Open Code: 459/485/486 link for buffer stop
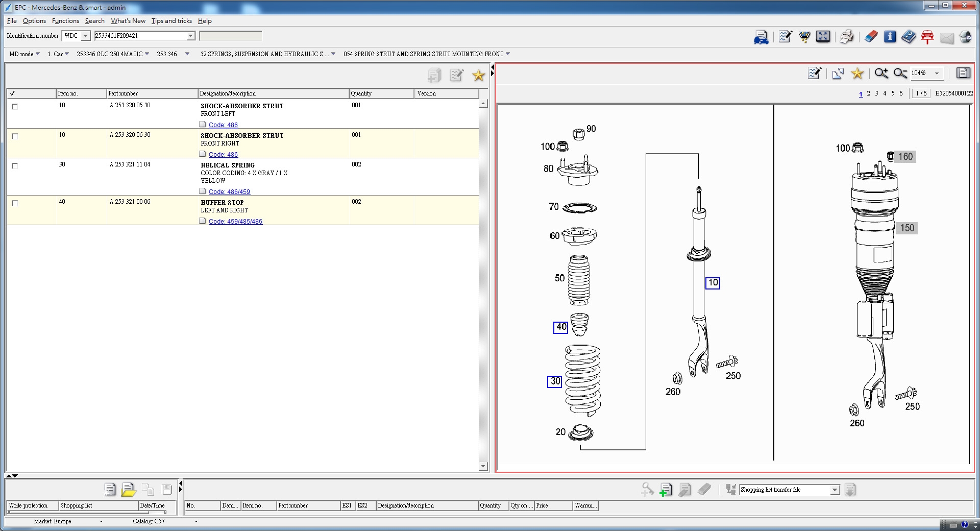The width and height of the screenshot is (980, 531). click(x=235, y=222)
